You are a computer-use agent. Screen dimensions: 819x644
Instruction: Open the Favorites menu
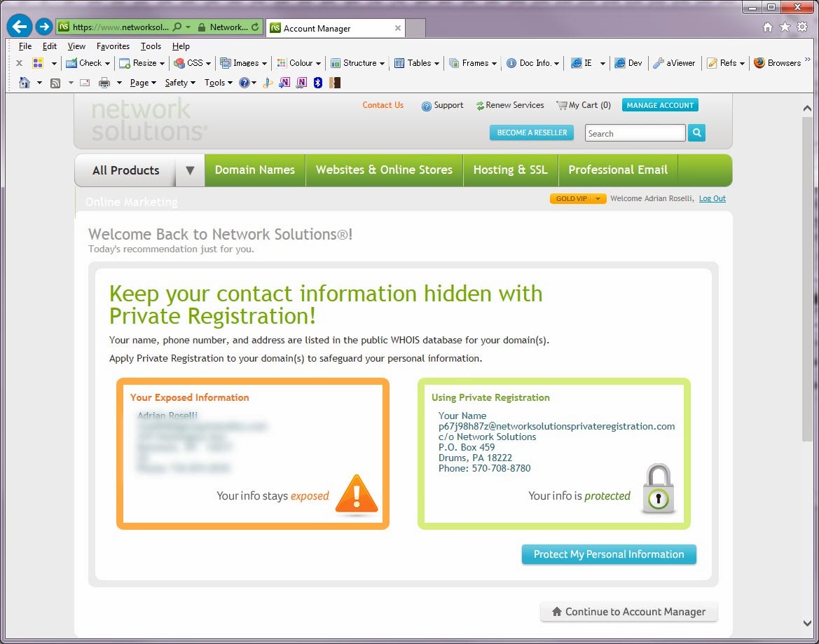[113, 46]
